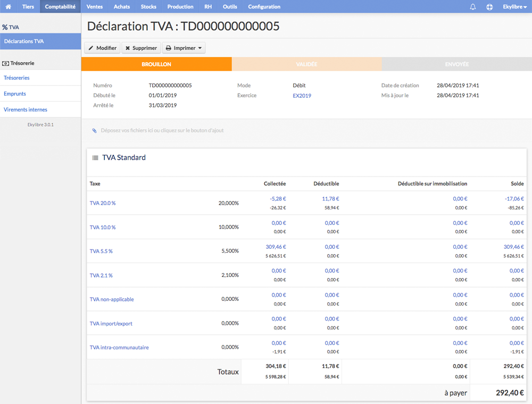Viewport: 532px width, 404px height.
Task: Open the help lifebuoy icon
Action: [x=489, y=7]
